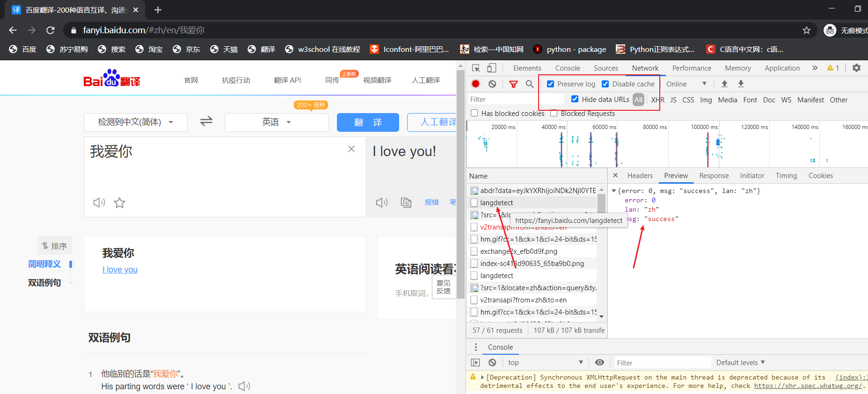868x394 pixels.
Task: Click the blue 翻译 translate button
Action: pyautogui.click(x=368, y=122)
